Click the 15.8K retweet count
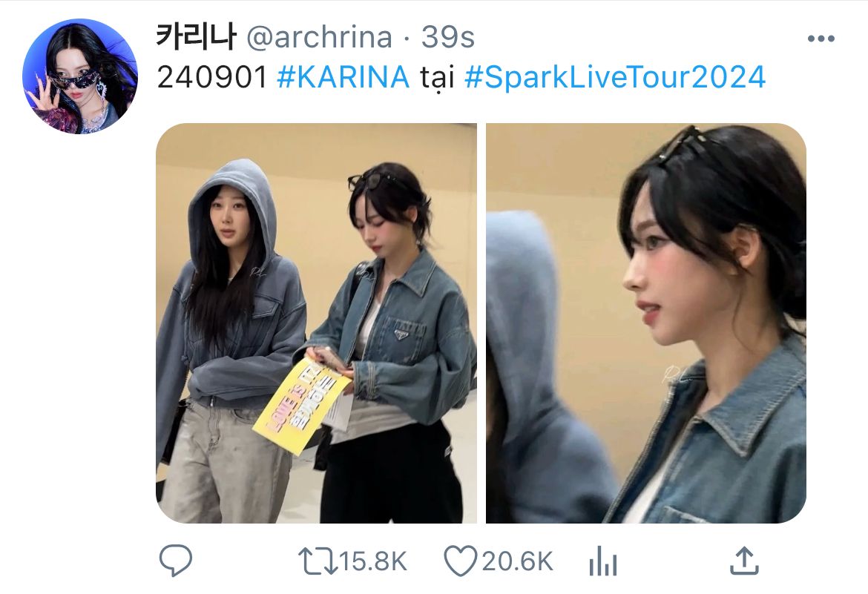868x594 pixels. click(372, 561)
